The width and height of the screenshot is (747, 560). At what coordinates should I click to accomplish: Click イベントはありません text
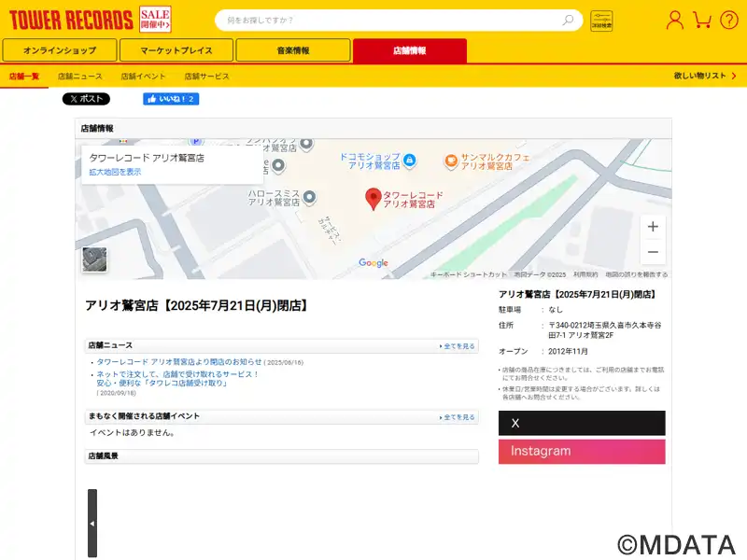click(132, 433)
